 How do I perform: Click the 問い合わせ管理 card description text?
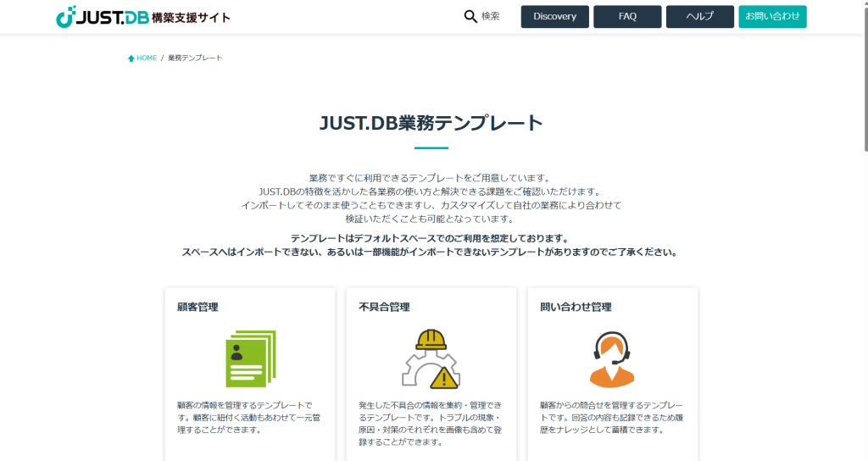pyautogui.click(x=612, y=417)
